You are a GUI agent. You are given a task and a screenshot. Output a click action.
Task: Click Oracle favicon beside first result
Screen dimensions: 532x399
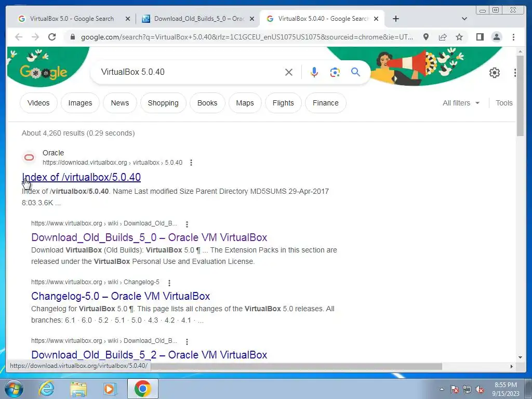(x=29, y=157)
